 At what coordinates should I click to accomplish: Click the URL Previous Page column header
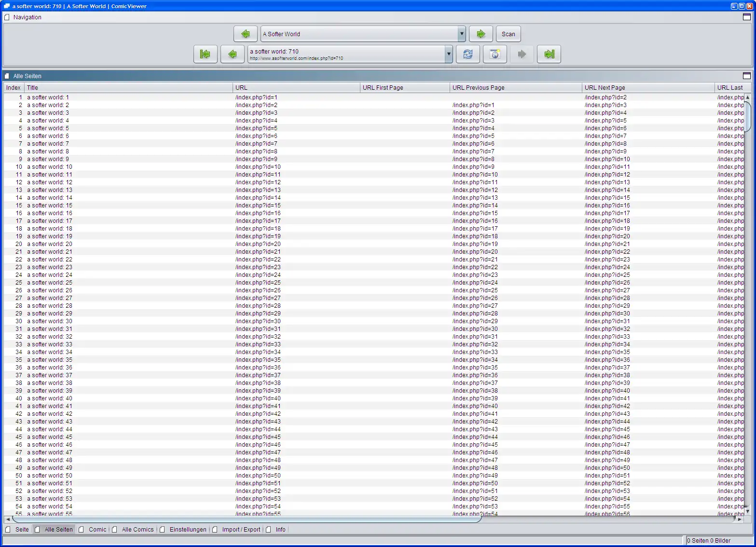click(516, 87)
